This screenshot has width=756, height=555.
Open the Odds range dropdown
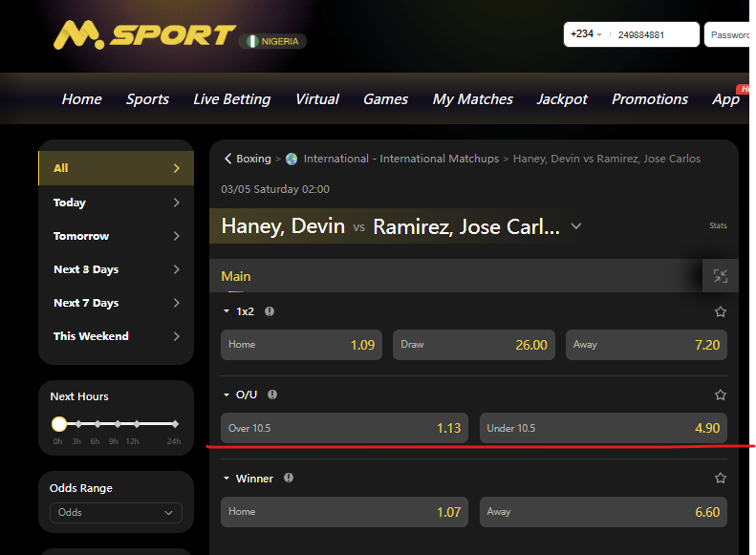pyautogui.click(x=116, y=513)
